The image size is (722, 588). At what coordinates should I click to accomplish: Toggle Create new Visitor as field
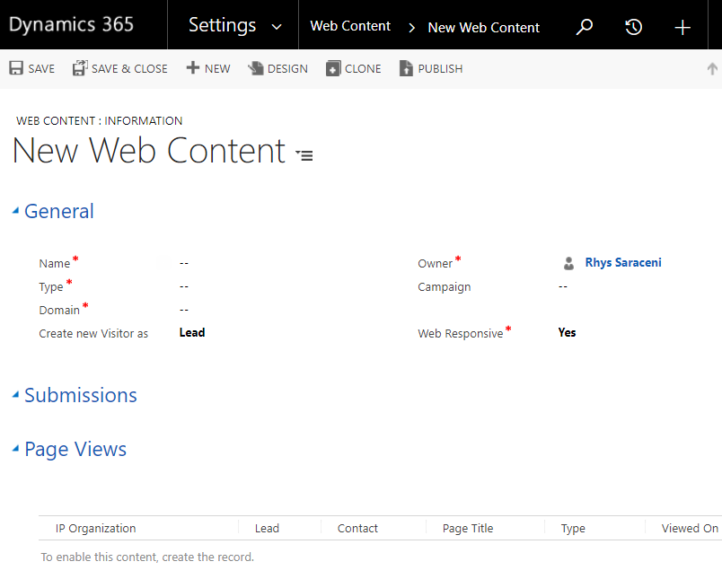[191, 332]
